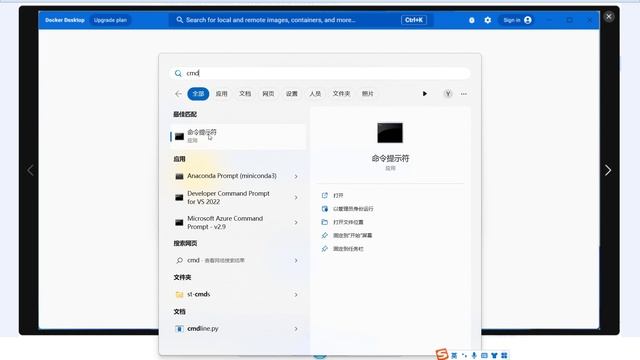Image resolution: width=640 pixels, height=360 pixels.
Task: Select the 文档 filter tab
Action: pos(245,94)
